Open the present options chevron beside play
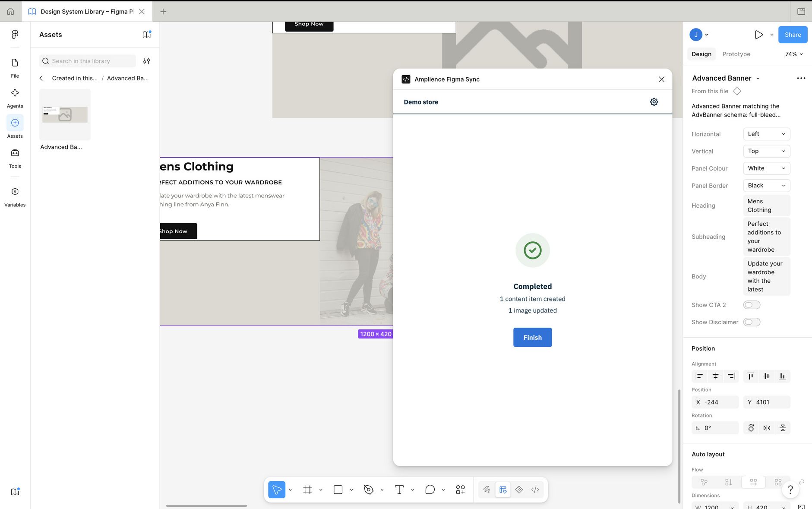This screenshot has width=812, height=509. (x=772, y=35)
